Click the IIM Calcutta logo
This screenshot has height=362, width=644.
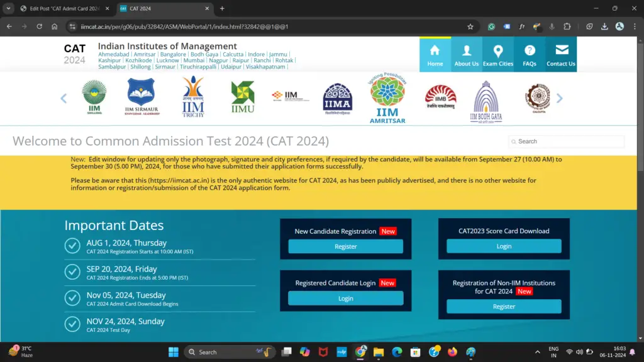point(538,99)
